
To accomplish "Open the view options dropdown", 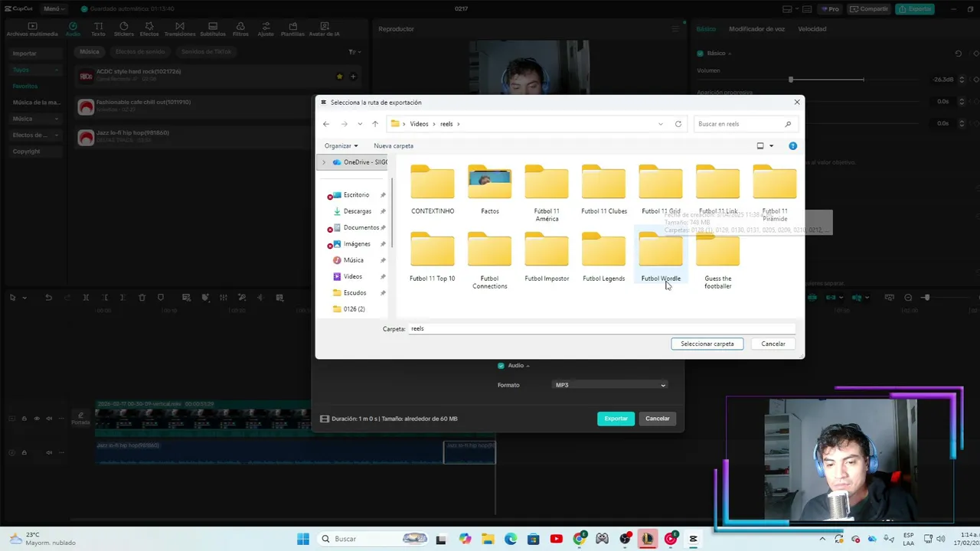I will click(x=771, y=145).
